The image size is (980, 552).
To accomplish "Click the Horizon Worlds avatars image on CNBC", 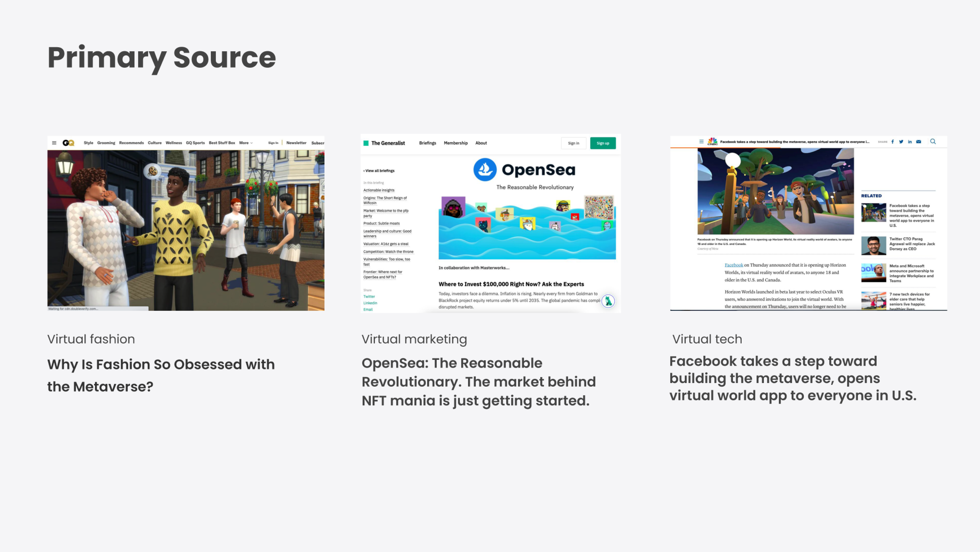I will tap(775, 191).
